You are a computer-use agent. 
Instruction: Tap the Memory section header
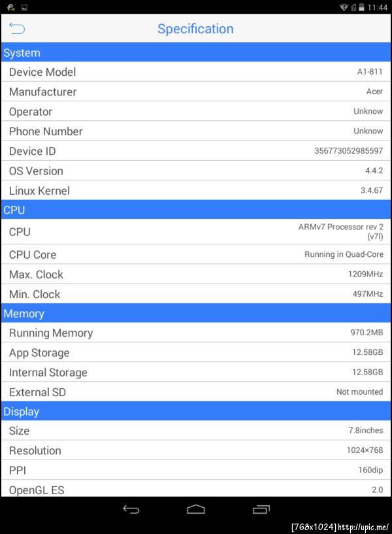click(196, 314)
